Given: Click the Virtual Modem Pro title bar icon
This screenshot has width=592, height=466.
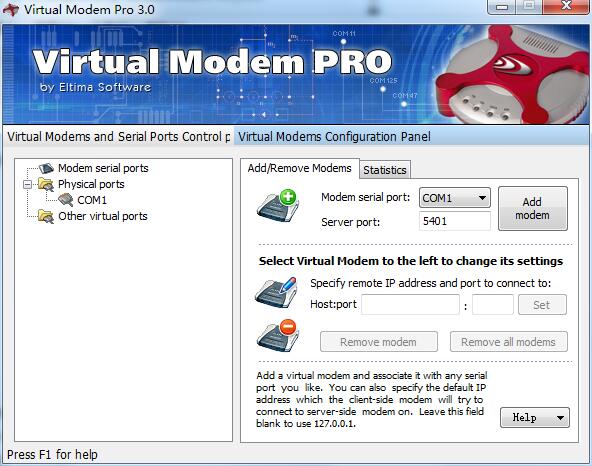Looking at the screenshot, I should point(11,9).
